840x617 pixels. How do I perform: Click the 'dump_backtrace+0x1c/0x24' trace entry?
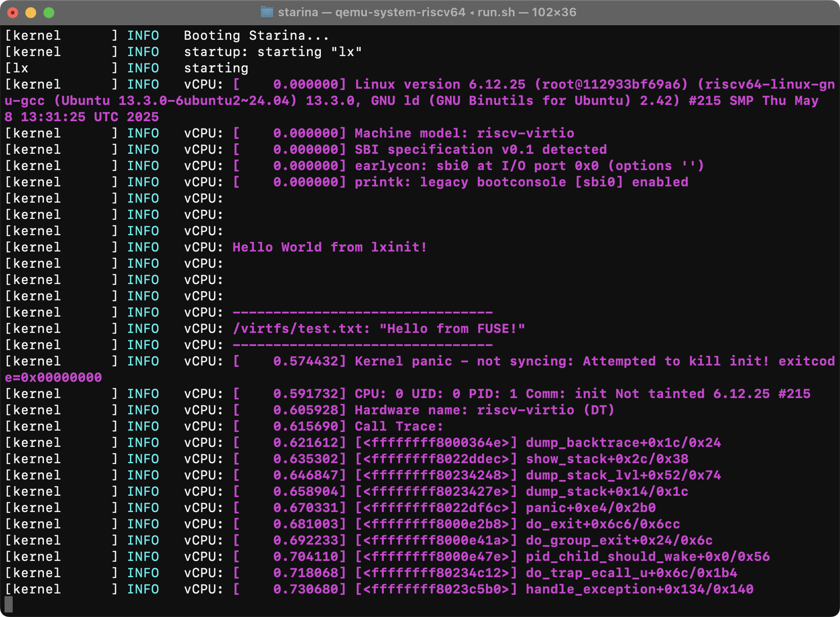623,443
